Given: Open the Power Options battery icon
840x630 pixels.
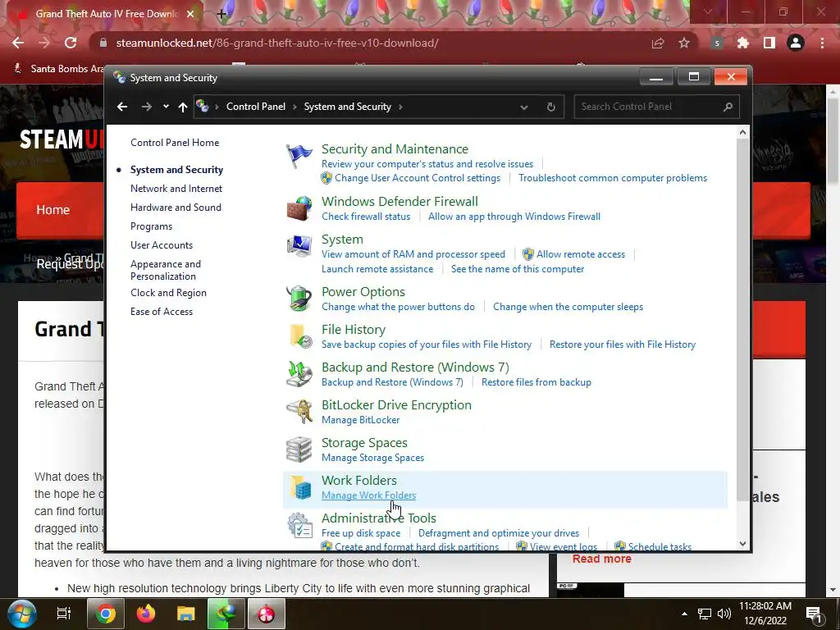Looking at the screenshot, I should tap(299, 299).
